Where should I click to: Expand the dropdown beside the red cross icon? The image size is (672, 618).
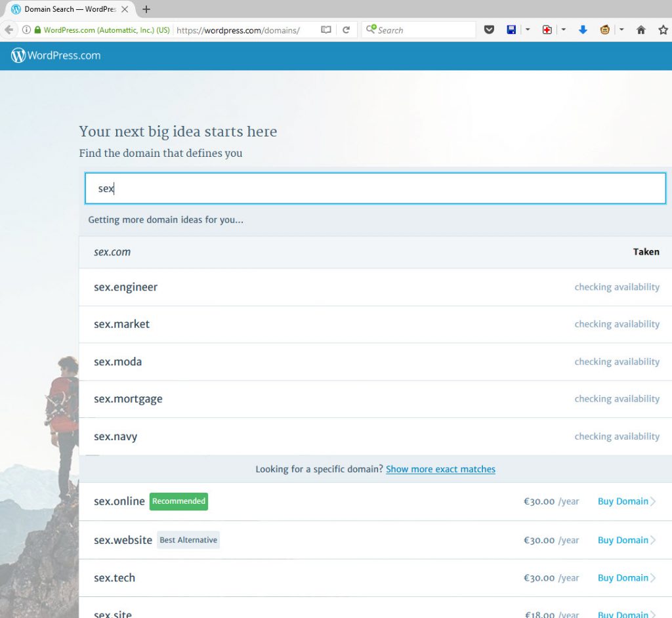[x=564, y=30]
